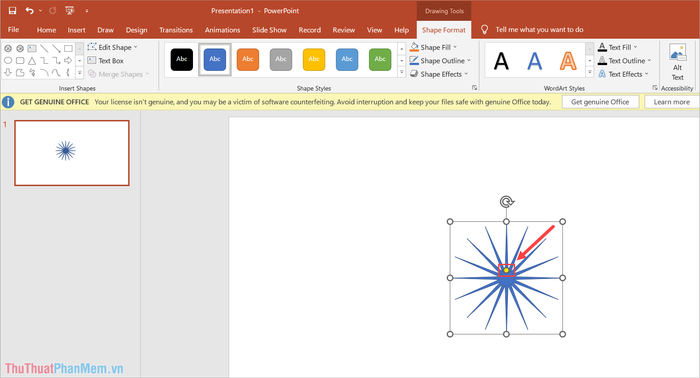Start slideshow from beginning icon in Quick Access
Image resolution: width=700 pixels, height=378 pixels.
[70, 10]
